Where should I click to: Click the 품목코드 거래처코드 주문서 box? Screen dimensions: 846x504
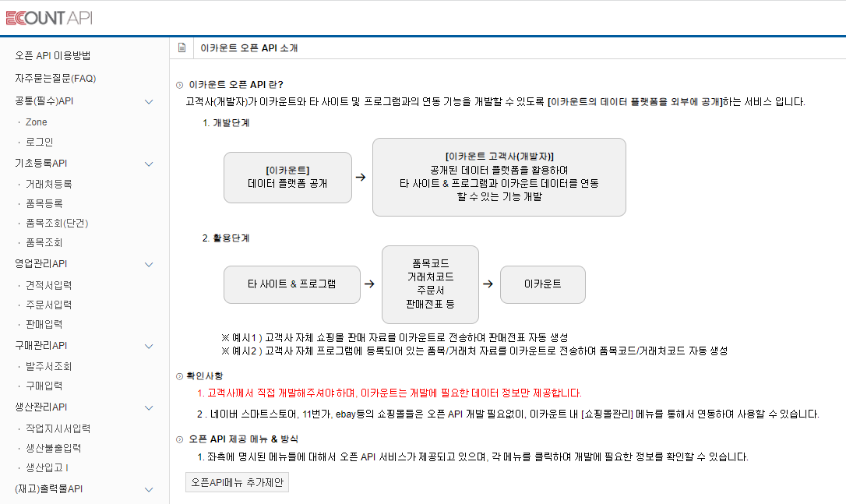pos(430,284)
